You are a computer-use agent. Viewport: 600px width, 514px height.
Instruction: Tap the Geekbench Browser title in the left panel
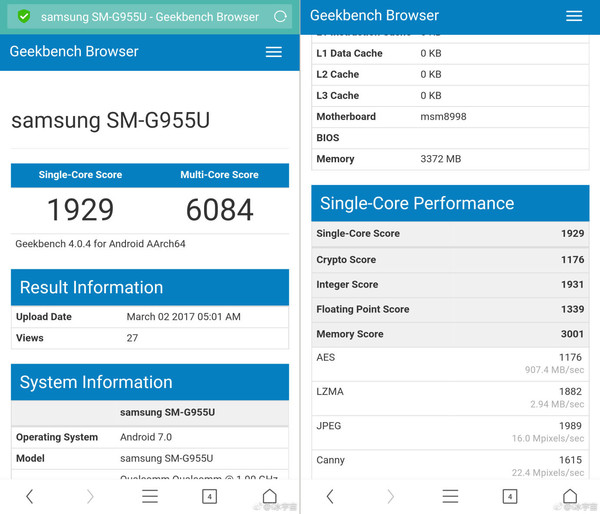coord(74,51)
